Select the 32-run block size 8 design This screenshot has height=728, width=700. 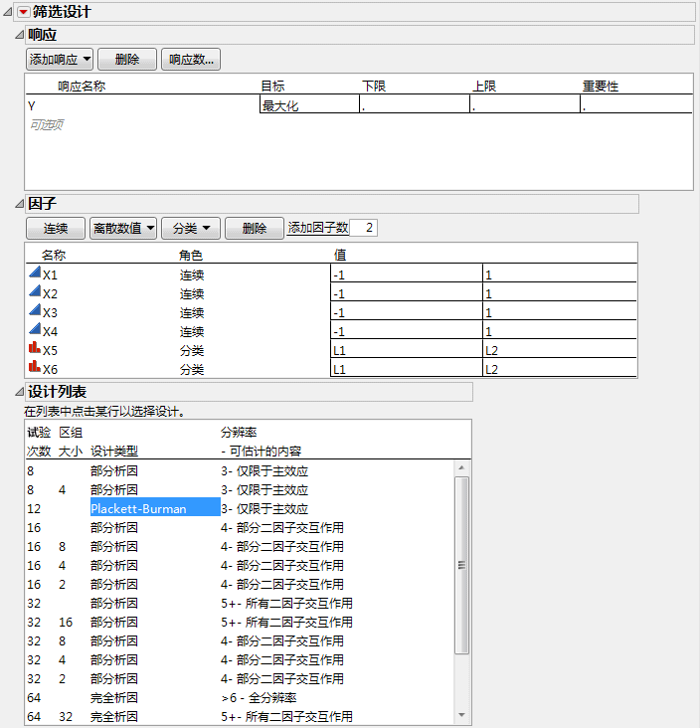(x=240, y=641)
